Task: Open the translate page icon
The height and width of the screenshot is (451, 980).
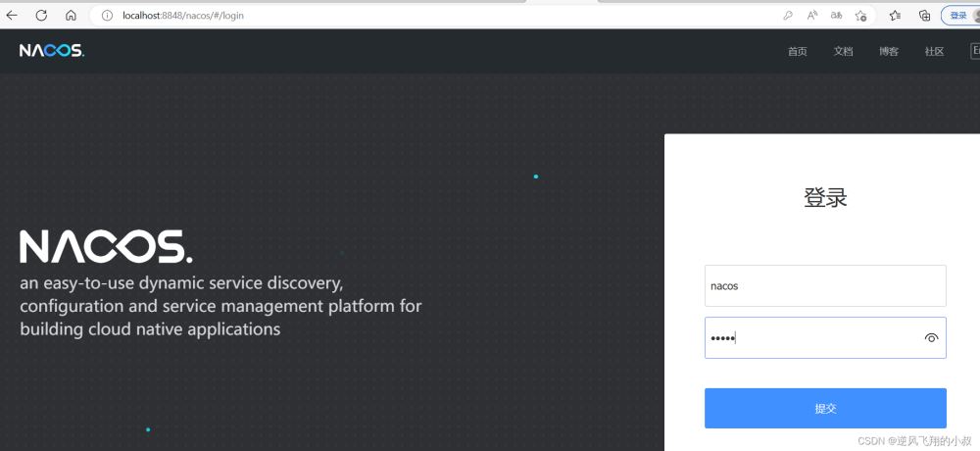Action: (836, 16)
